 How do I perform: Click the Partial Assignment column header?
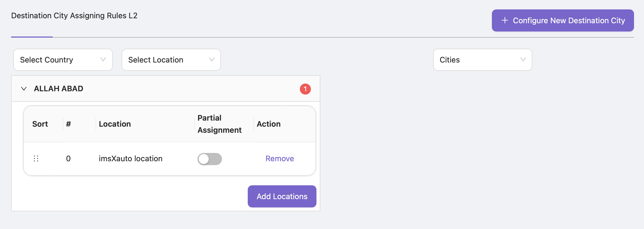pos(219,124)
